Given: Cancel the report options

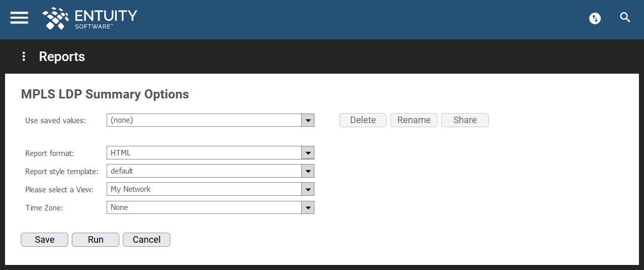Looking at the screenshot, I should [147, 240].
